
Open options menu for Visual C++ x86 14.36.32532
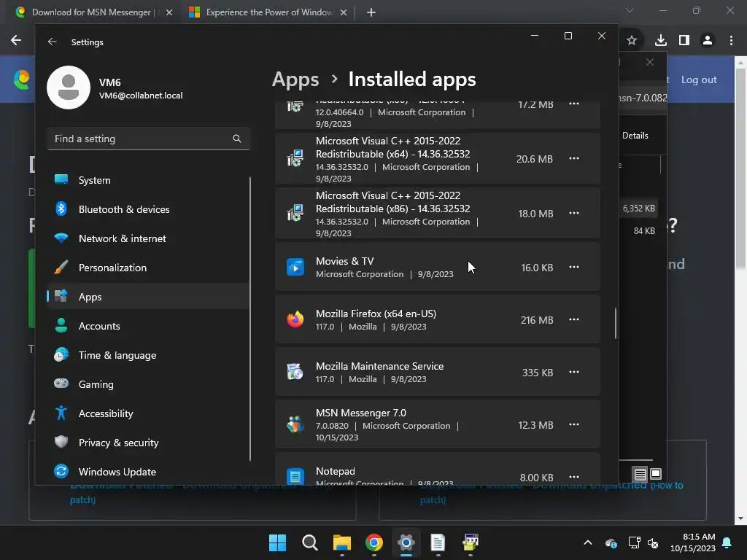pyautogui.click(x=574, y=214)
